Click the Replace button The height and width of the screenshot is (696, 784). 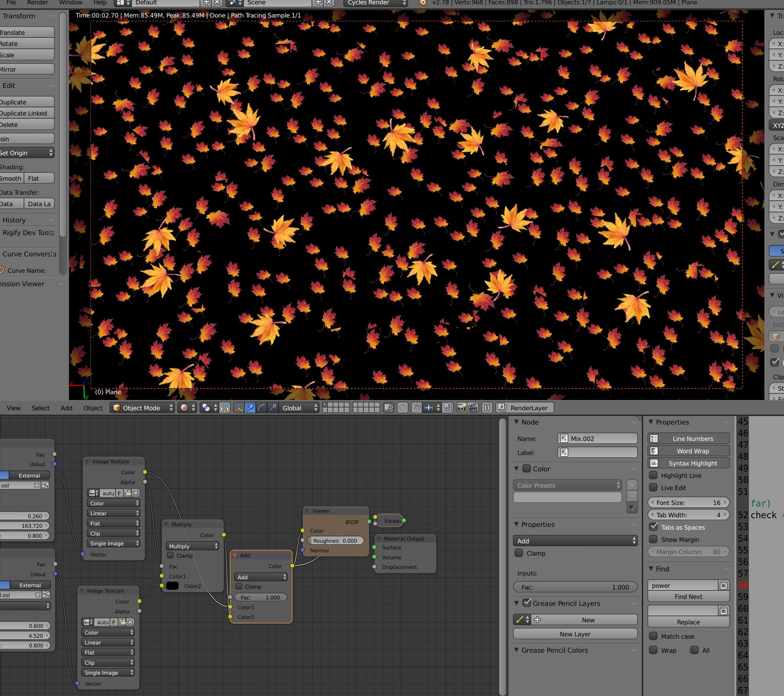click(x=688, y=622)
